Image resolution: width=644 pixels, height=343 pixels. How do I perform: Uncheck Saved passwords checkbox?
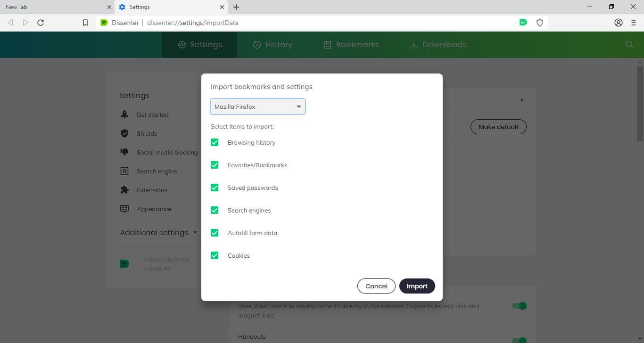(x=215, y=188)
